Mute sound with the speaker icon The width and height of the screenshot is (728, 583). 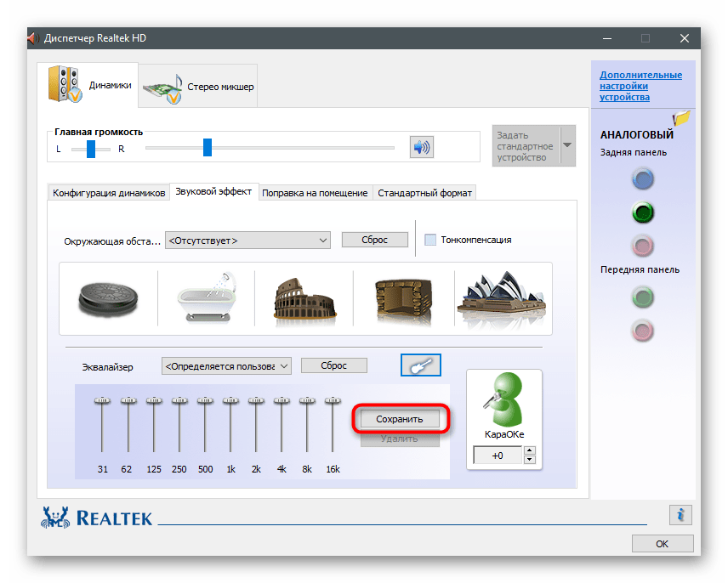421,148
